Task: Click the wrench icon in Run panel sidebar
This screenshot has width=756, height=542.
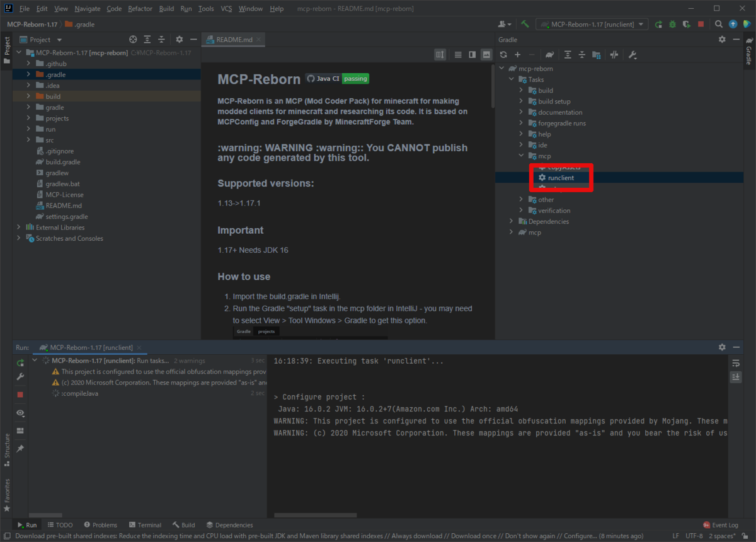Action: pyautogui.click(x=20, y=377)
